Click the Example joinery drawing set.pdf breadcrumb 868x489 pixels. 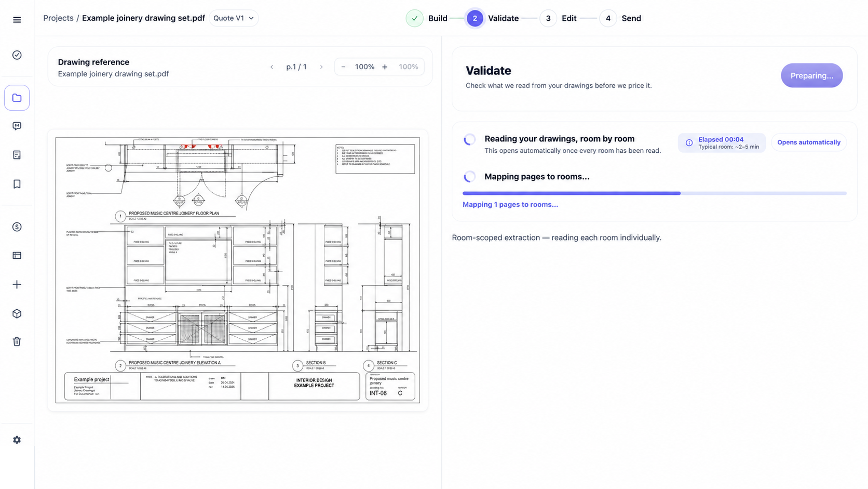[x=143, y=18]
